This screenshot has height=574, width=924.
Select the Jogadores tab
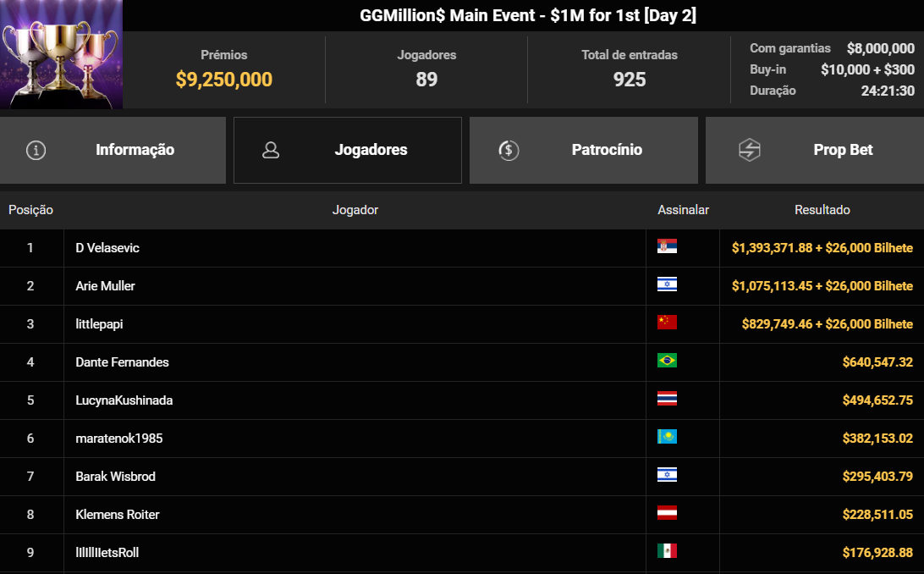pyautogui.click(x=371, y=149)
